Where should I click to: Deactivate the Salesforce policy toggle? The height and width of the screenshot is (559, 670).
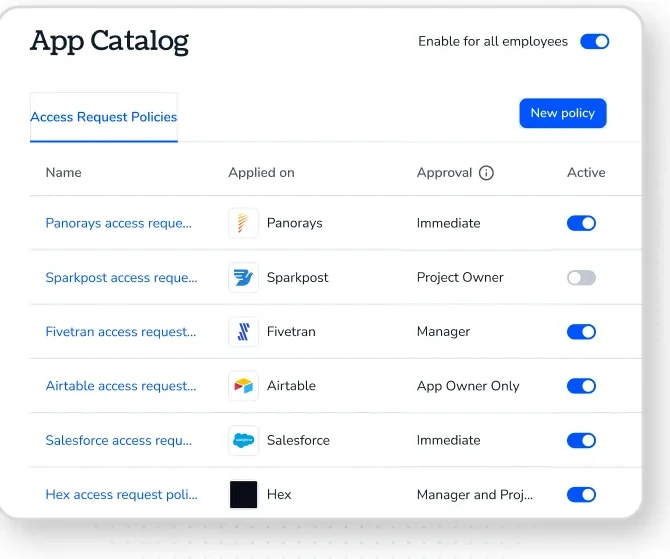pos(581,440)
